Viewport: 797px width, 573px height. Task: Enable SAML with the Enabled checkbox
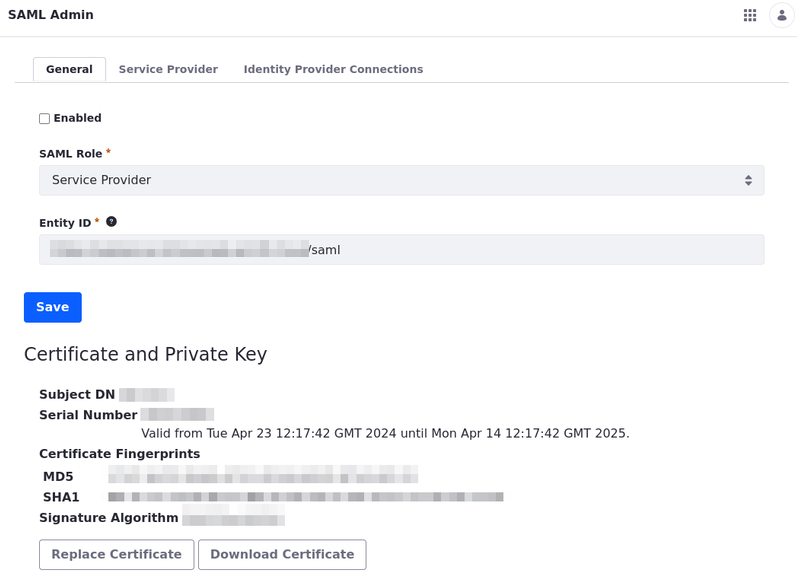click(44, 119)
